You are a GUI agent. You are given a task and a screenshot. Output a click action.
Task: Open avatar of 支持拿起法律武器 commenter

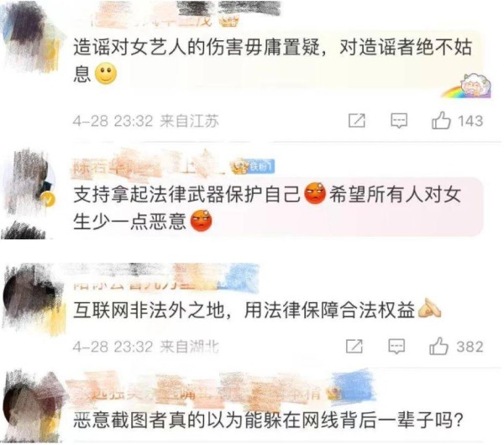pos(29,182)
